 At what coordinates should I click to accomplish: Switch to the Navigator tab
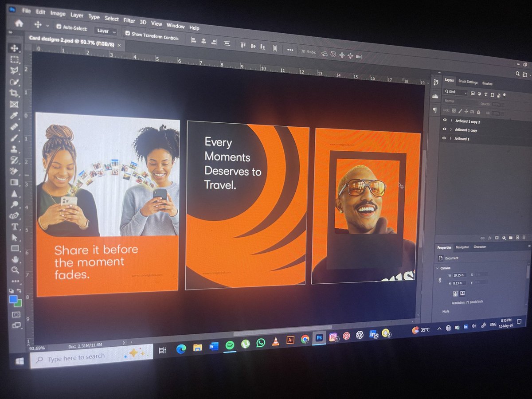[x=462, y=247]
